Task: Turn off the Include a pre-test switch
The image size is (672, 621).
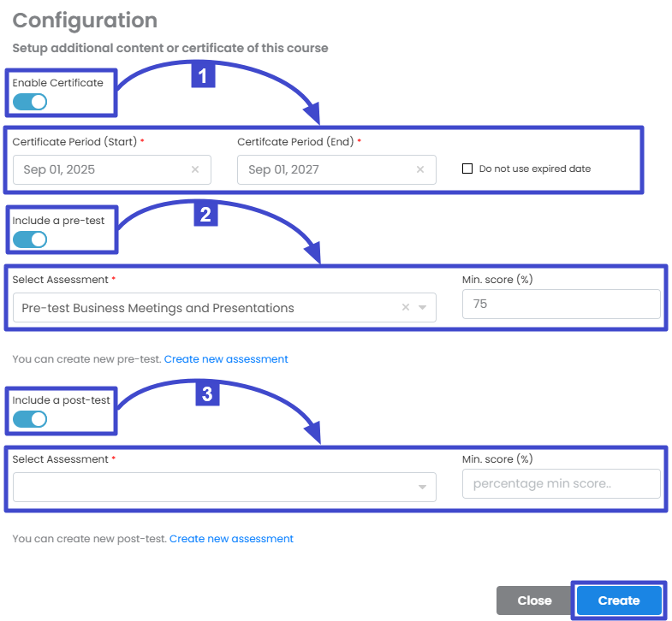Action: pyautogui.click(x=30, y=240)
